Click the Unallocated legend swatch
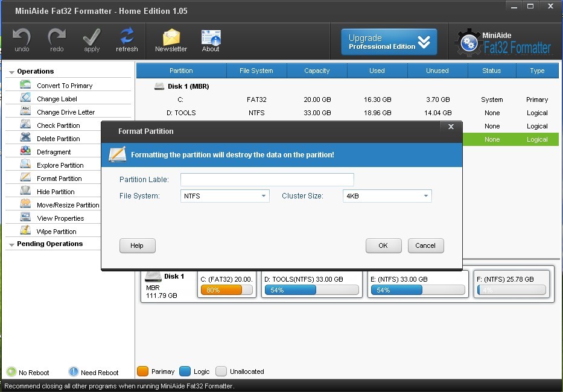The height and width of the screenshot is (392, 563). click(x=221, y=371)
